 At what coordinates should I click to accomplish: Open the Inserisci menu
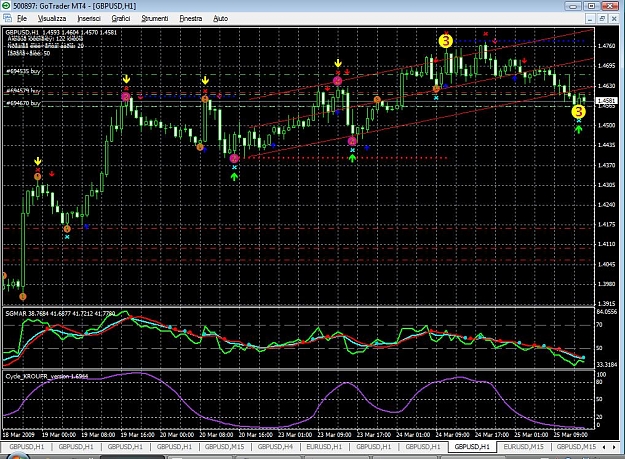click(x=89, y=18)
